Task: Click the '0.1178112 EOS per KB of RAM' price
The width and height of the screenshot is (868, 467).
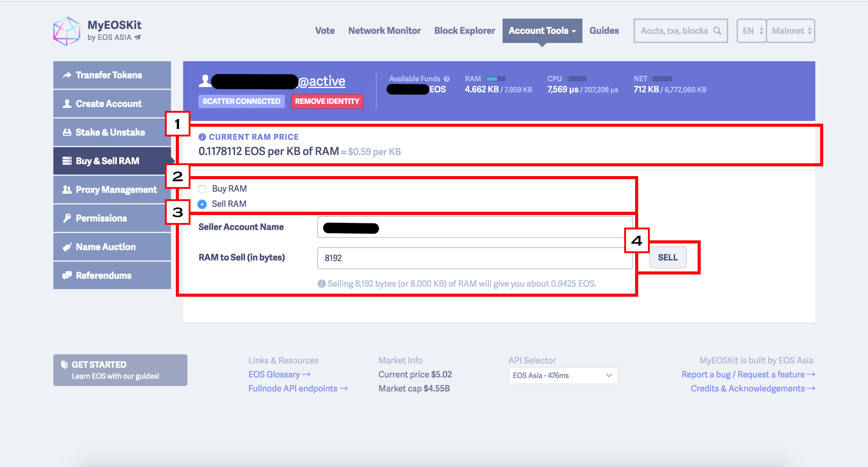Action: [x=269, y=151]
